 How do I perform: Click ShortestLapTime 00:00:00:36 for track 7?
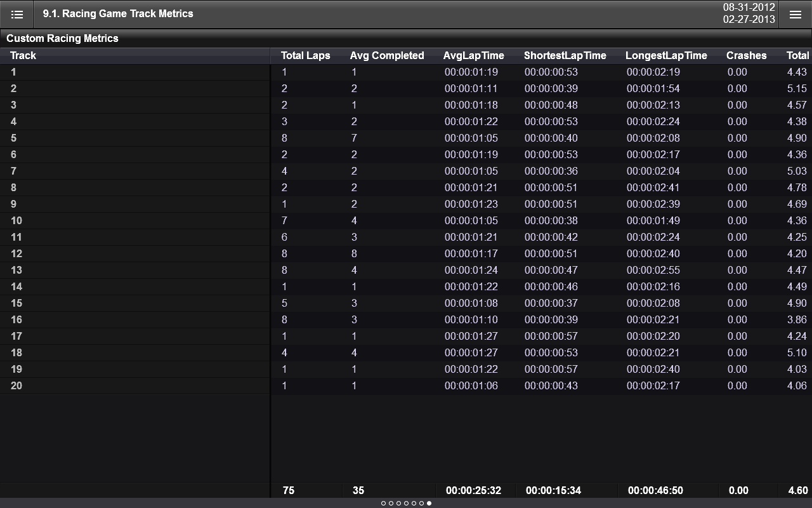pos(551,171)
